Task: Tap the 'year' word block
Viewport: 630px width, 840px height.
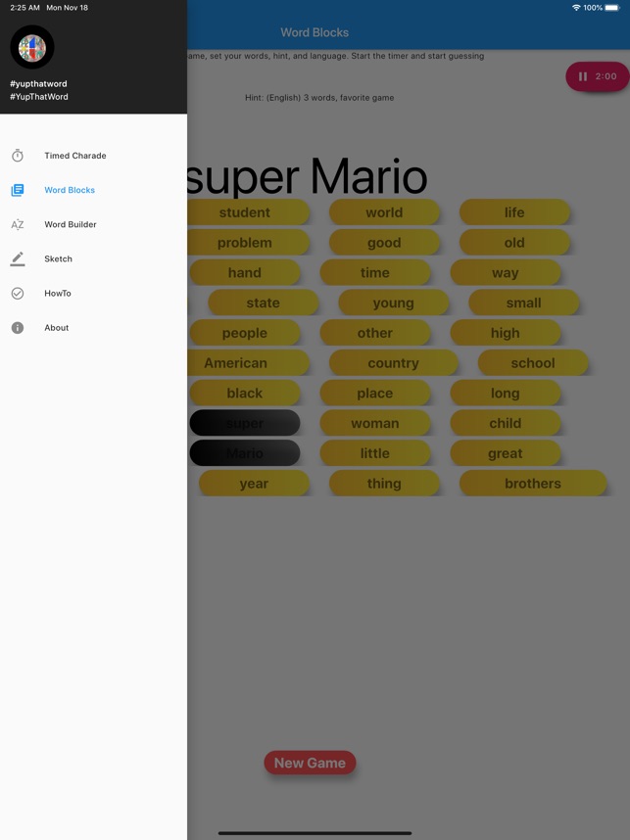Action: coord(254,483)
